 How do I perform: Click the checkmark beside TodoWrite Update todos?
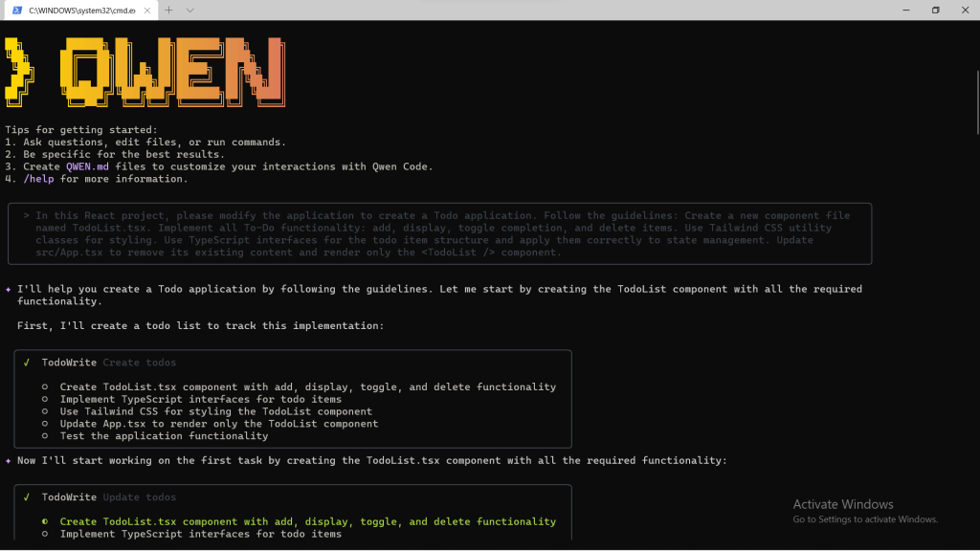point(27,497)
